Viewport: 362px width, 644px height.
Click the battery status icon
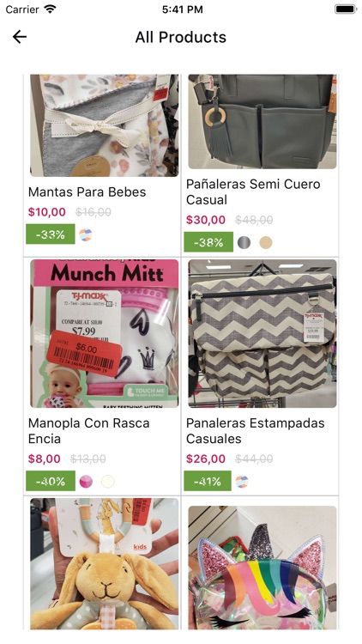345,9
